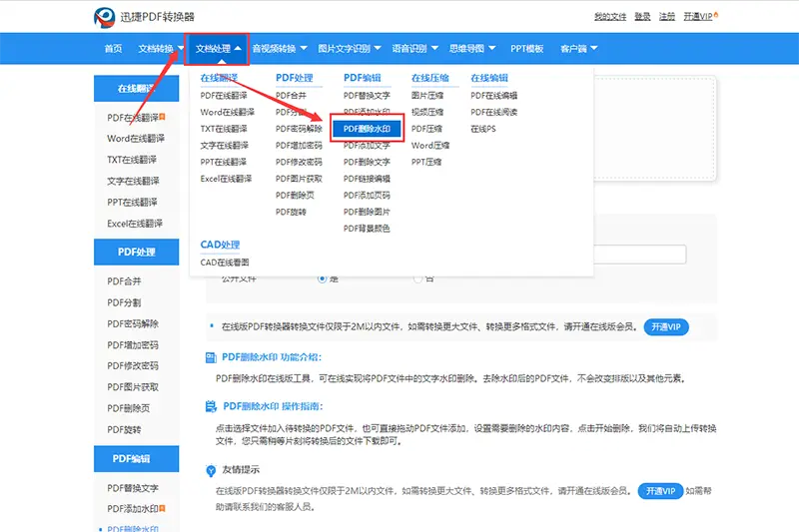Choose PDF旋转 in the dropdown menu
The width and height of the screenshot is (799, 532).
291,212
